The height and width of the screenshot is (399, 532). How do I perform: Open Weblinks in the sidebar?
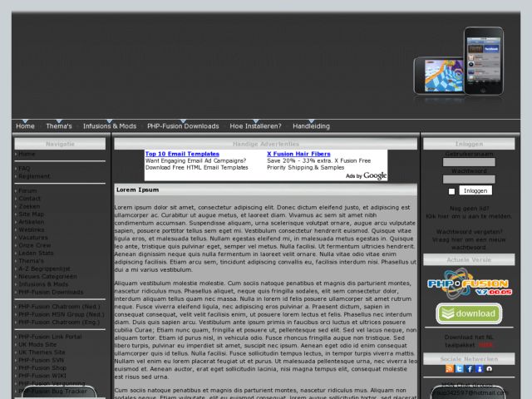coord(32,229)
